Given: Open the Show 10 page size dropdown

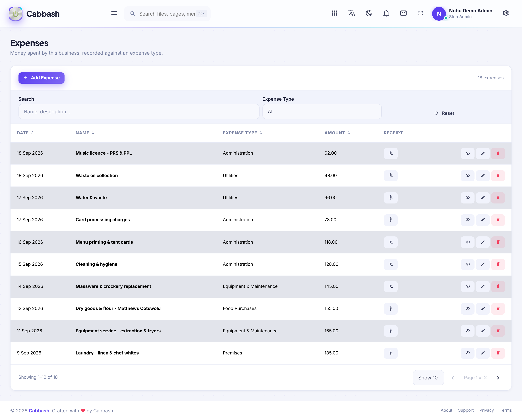Looking at the screenshot, I should click(x=428, y=378).
